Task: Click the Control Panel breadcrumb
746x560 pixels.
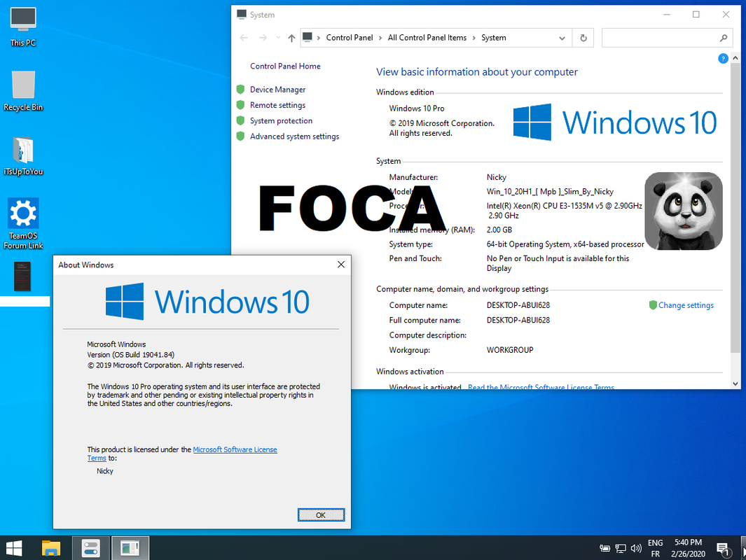Action: click(x=350, y=38)
